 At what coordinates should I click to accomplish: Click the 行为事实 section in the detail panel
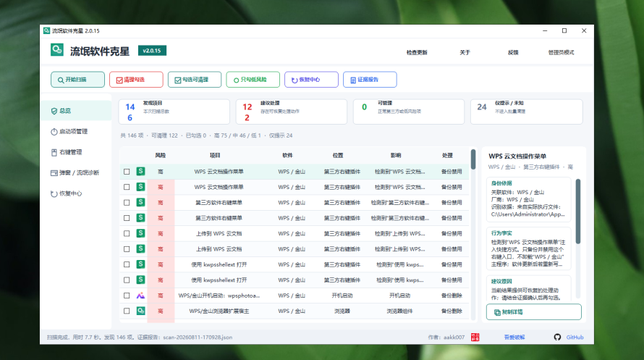click(x=529, y=248)
